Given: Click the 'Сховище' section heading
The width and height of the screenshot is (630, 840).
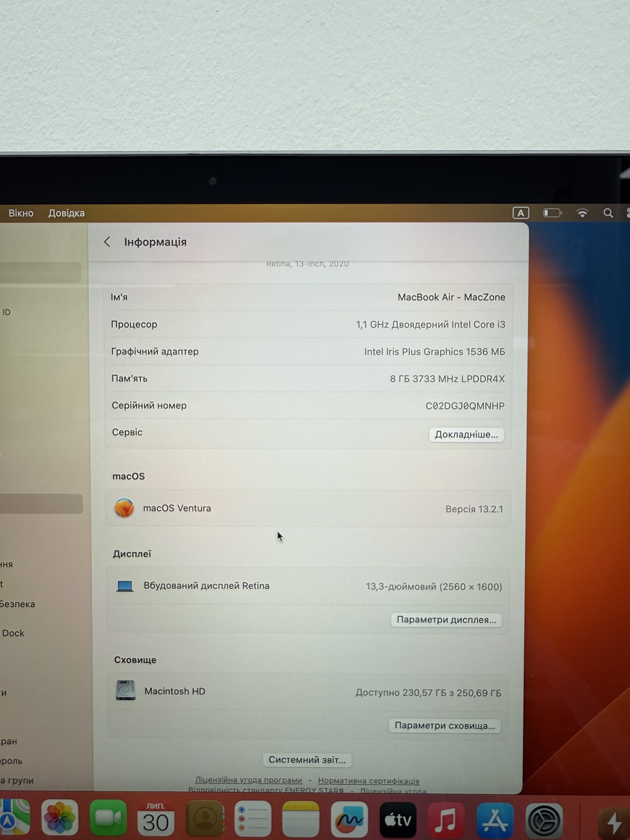Looking at the screenshot, I should point(135,660).
